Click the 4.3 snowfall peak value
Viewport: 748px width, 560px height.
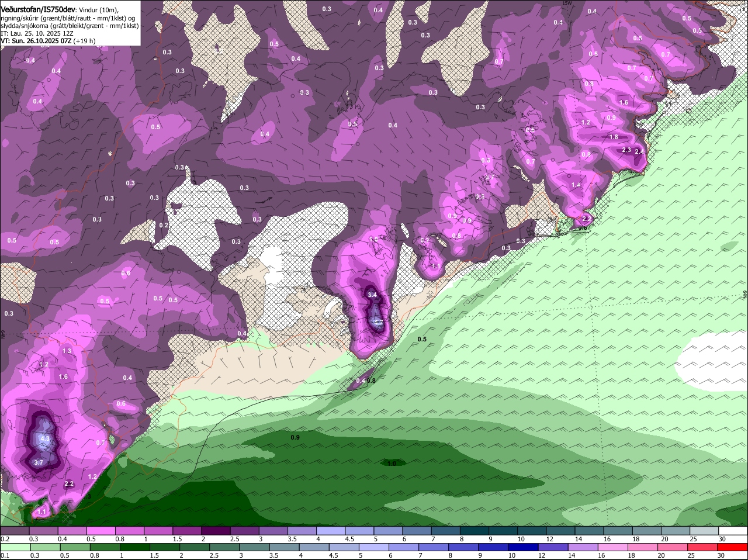coord(45,438)
